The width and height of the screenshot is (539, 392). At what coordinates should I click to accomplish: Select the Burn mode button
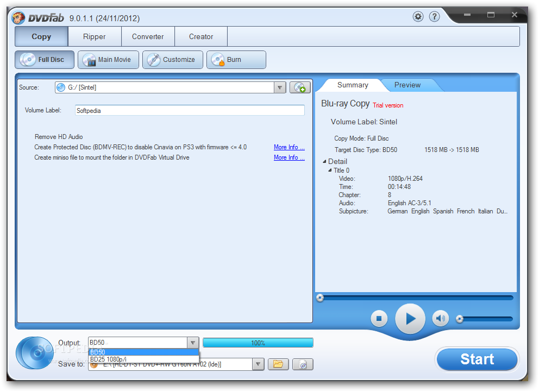[236, 60]
